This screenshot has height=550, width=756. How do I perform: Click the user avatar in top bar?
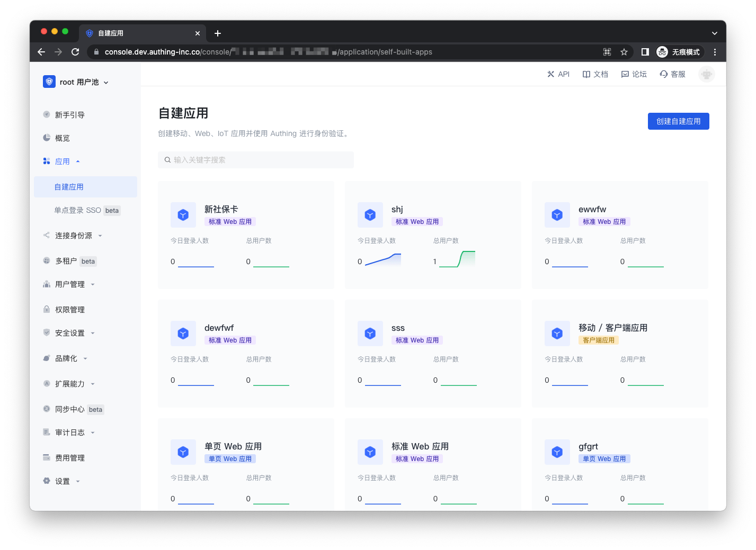706,74
